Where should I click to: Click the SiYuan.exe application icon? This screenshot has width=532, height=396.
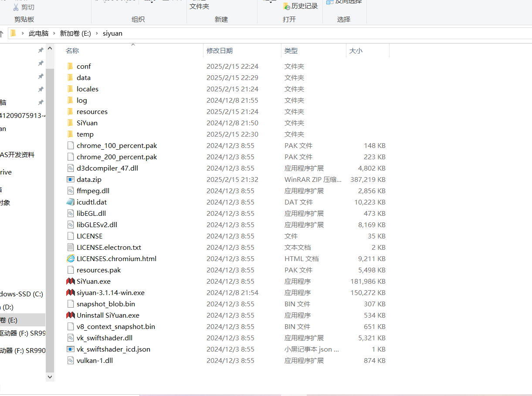coord(70,281)
